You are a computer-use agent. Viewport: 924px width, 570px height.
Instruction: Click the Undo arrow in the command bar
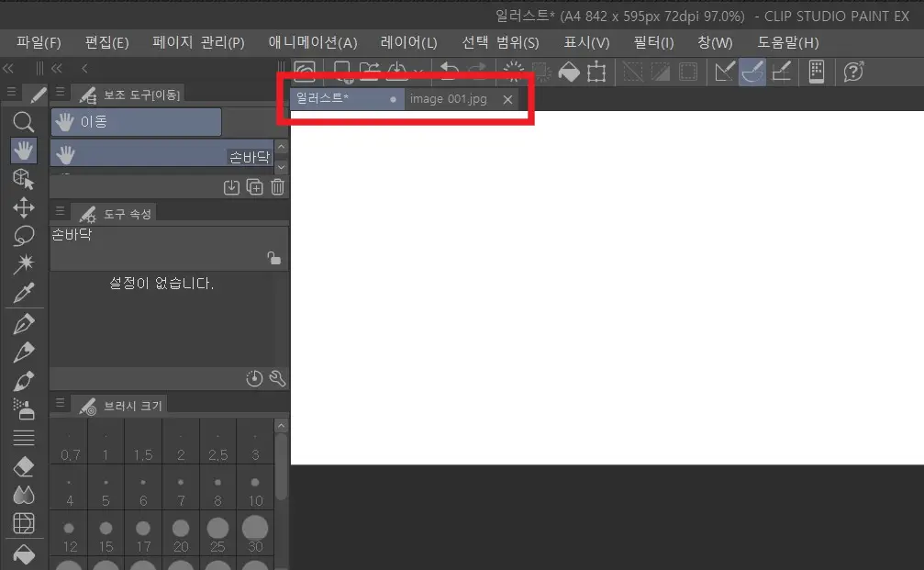[450, 72]
